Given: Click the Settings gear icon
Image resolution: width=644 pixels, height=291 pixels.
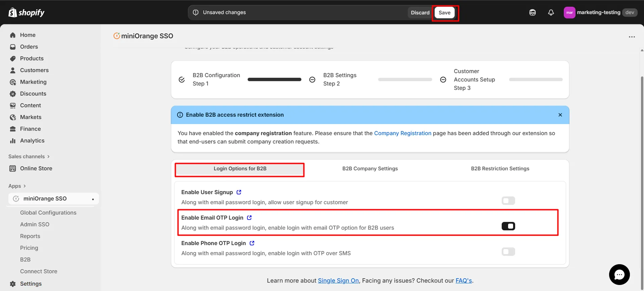Looking at the screenshot, I should (x=13, y=284).
